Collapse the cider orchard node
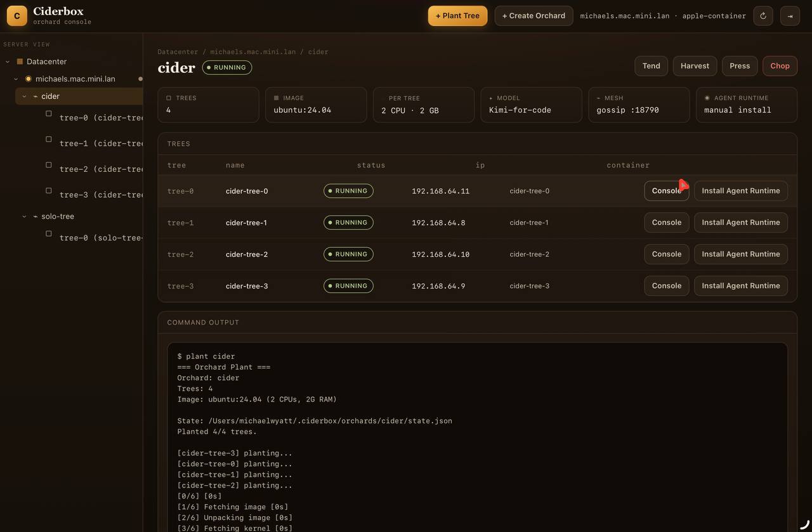Image resolution: width=812 pixels, height=532 pixels. point(24,96)
